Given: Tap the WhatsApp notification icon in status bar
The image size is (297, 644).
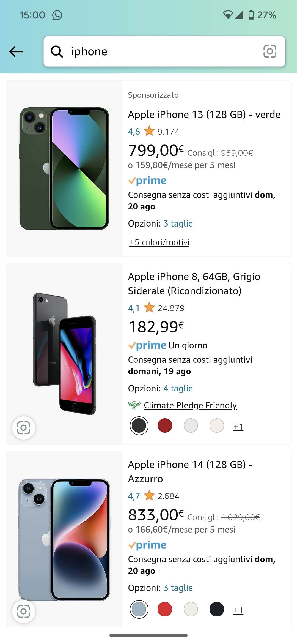Looking at the screenshot, I should (x=57, y=15).
